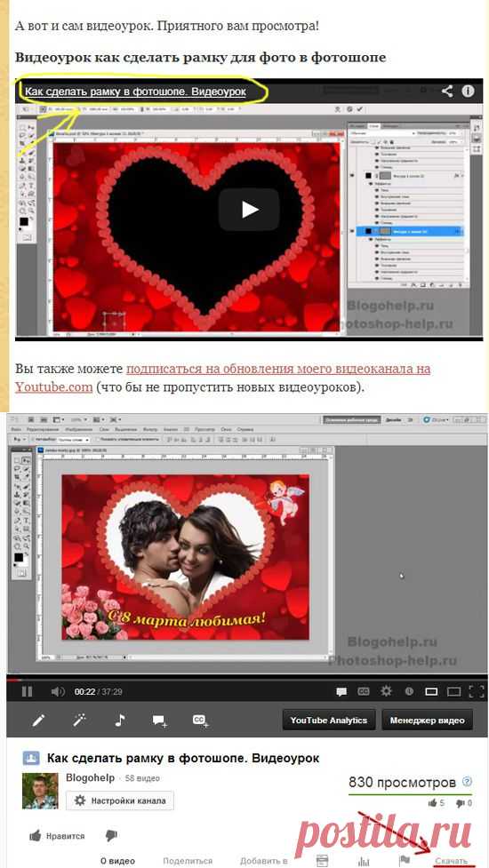This screenshot has height=868, width=489.
Task: Click the 830 просмотров view count
Action: tap(402, 782)
